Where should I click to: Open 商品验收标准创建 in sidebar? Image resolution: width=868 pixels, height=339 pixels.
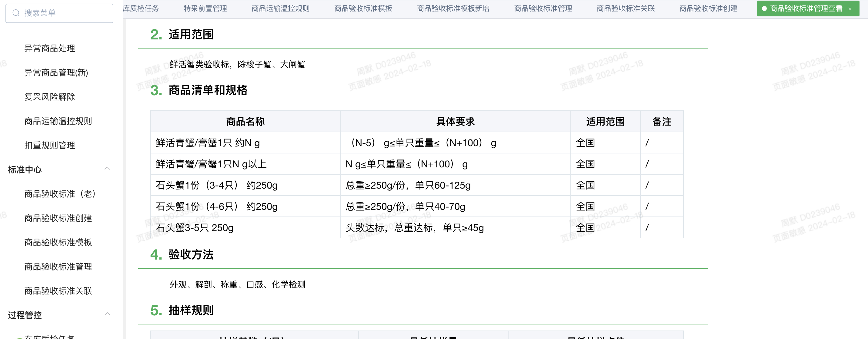pos(58,218)
